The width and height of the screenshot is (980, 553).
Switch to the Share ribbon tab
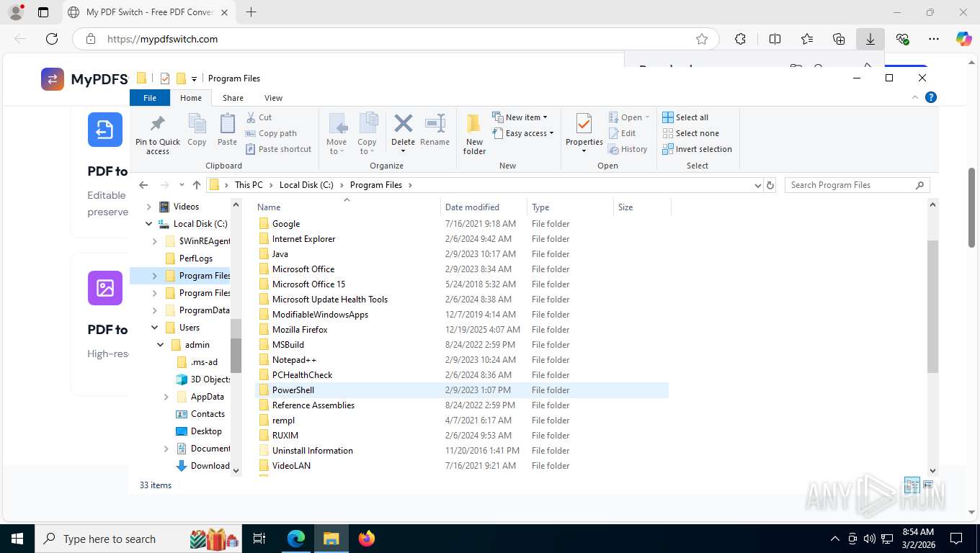[233, 98]
